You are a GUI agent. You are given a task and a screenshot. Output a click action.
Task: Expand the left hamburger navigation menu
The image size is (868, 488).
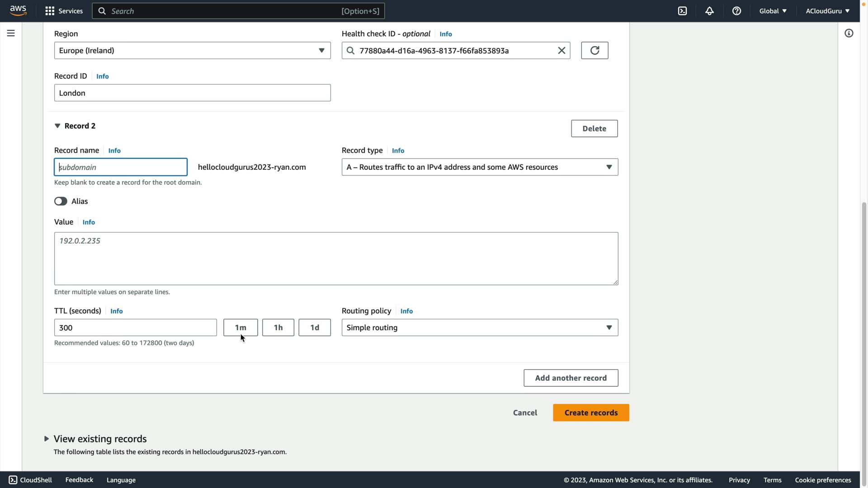pos(11,33)
